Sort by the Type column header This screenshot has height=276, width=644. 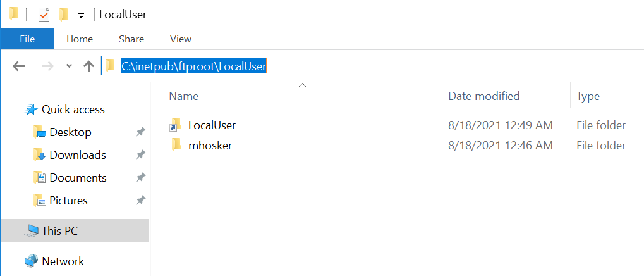(588, 96)
